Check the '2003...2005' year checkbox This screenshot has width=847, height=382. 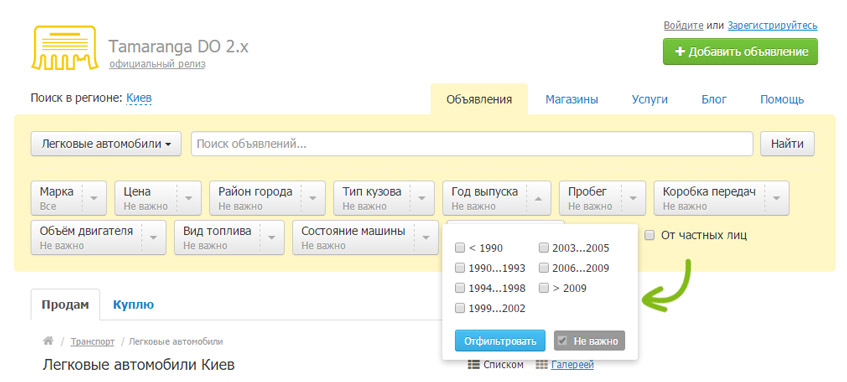coord(544,248)
